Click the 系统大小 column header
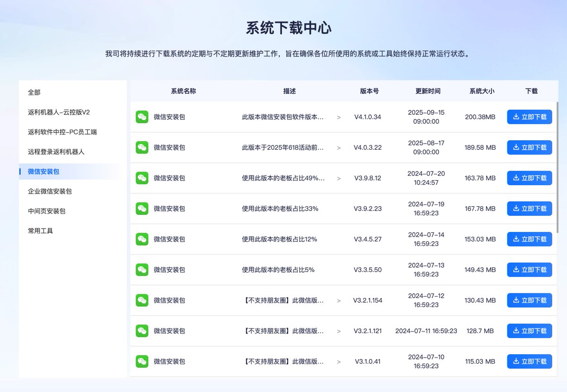Viewport: 567px width, 392px height. coord(482,91)
